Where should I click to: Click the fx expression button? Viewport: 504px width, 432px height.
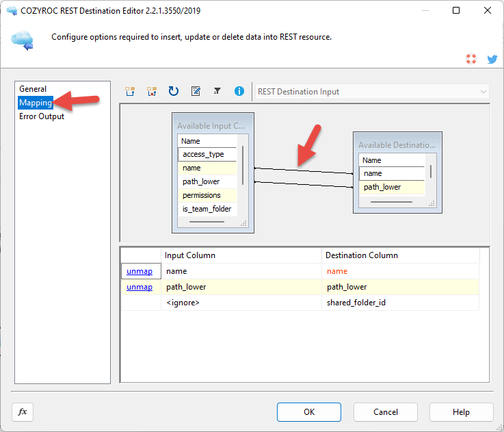[23, 411]
